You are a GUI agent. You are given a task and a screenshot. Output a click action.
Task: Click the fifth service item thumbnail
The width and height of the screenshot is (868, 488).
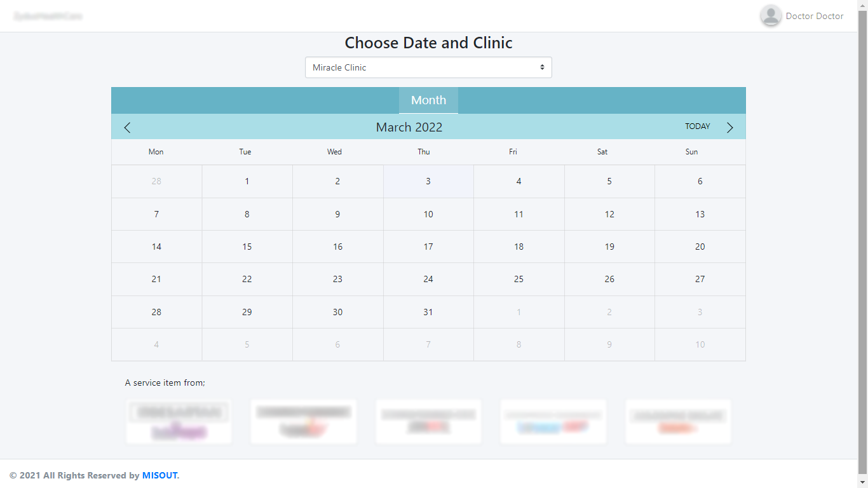[678, 422]
